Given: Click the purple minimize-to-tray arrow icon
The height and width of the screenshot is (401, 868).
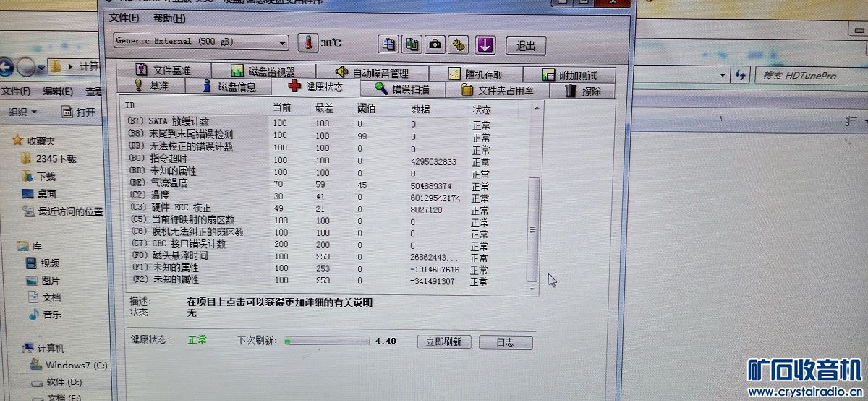Looking at the screenshot, I should pyautogui.click(x=485, y=44).
